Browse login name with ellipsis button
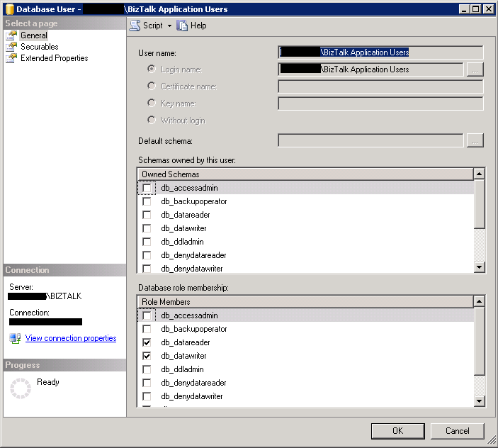Screen dimensions: 498x448 click(x=475, y=69)
